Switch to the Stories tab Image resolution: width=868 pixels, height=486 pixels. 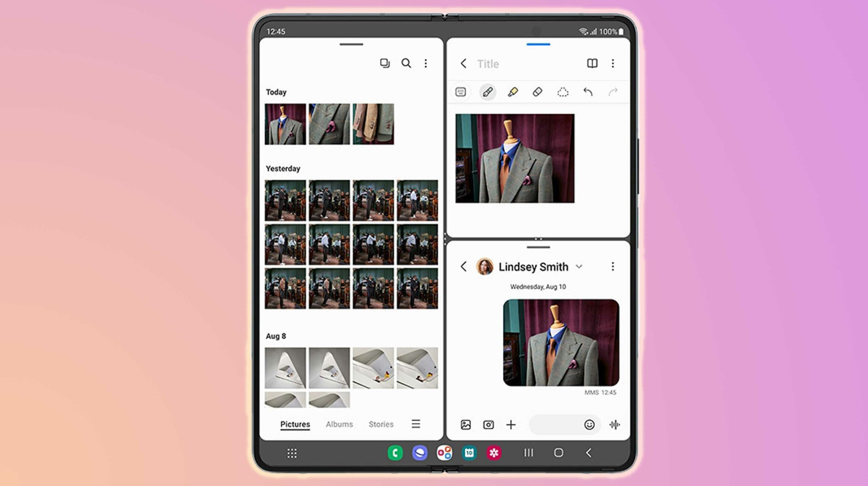[x=381, y=424]
